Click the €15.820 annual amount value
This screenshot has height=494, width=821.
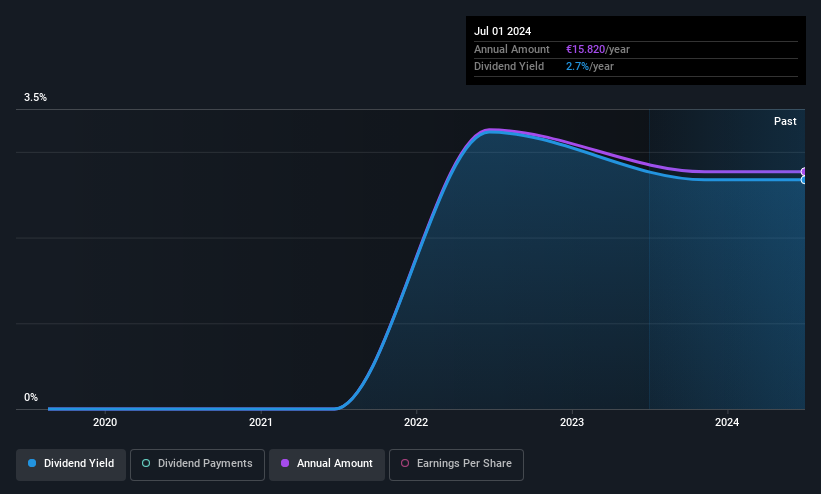click(585, 49)
